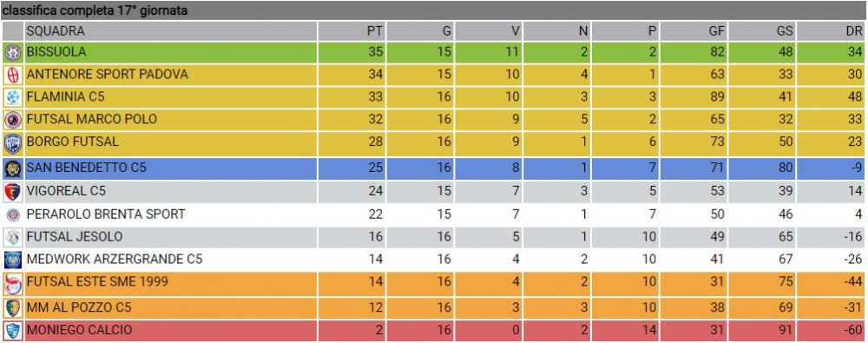Click the Vigoreal C5 shield badge
The width and height of the screenshot is (868, 343).
(12, 192)
